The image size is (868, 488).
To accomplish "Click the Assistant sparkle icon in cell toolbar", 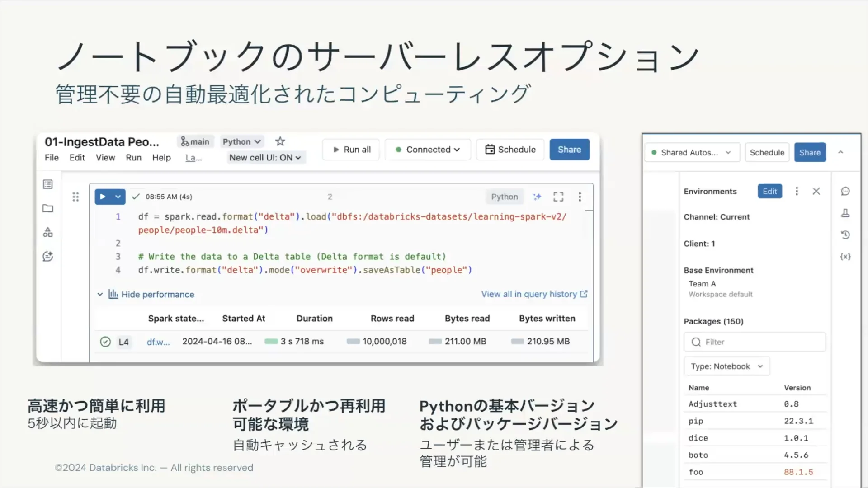I will click(x=537, y=197).
